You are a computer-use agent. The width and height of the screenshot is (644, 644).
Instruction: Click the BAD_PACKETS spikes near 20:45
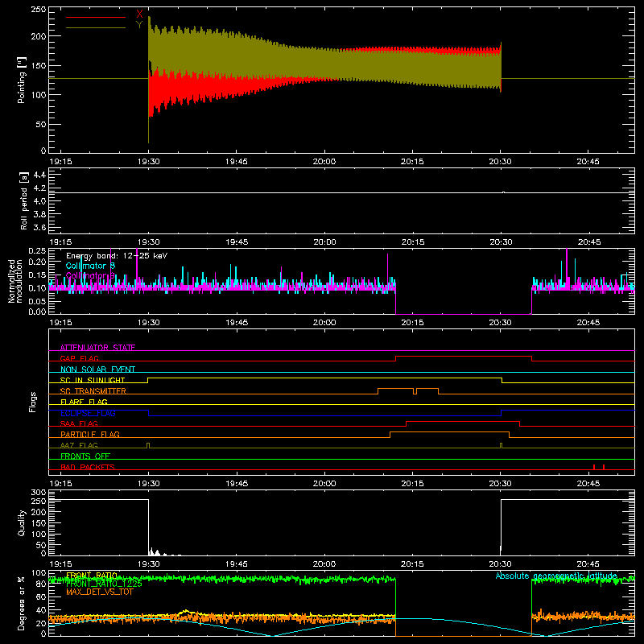(x=598, y=467)
